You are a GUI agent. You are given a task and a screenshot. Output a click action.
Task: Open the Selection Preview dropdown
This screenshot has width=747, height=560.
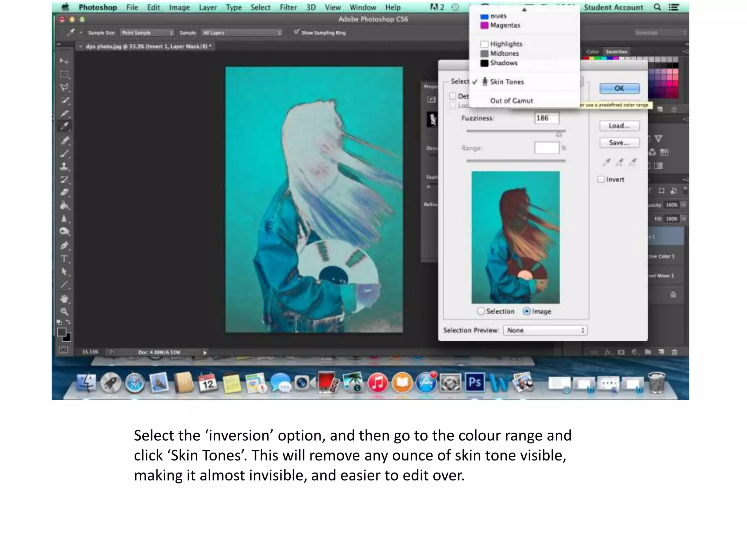pyautogui.click(x=545, y=330)
